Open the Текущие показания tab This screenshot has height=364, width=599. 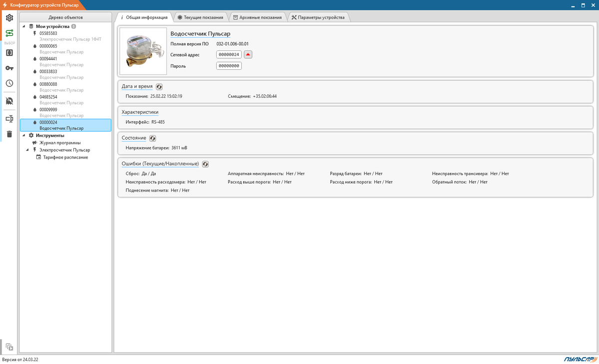tap(201, 17)
